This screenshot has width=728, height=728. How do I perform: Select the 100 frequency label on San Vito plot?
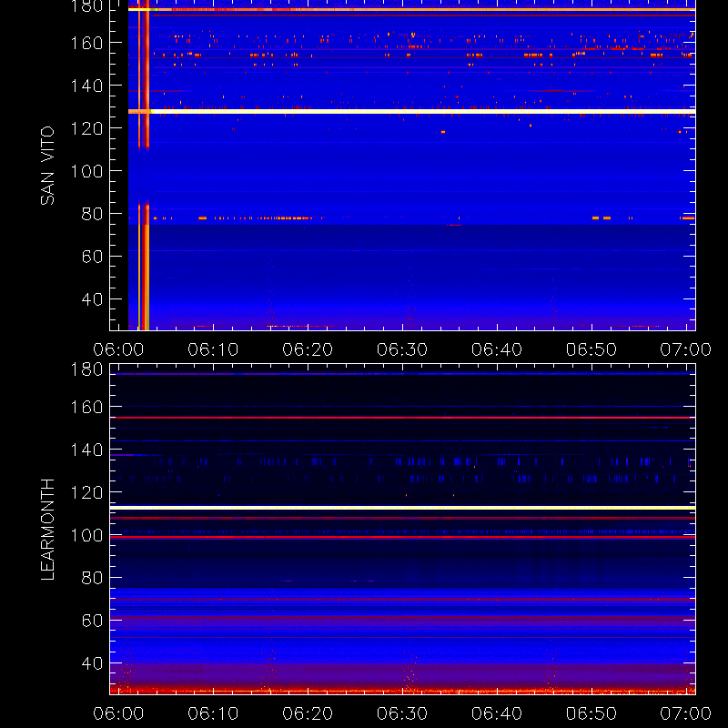[86, 171]
